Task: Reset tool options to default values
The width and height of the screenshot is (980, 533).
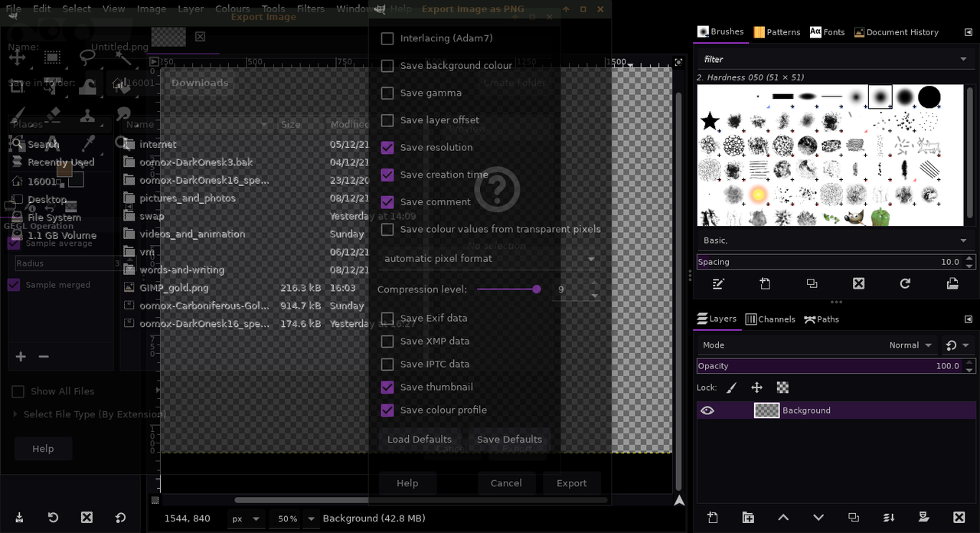Action: tap(120, 518)
